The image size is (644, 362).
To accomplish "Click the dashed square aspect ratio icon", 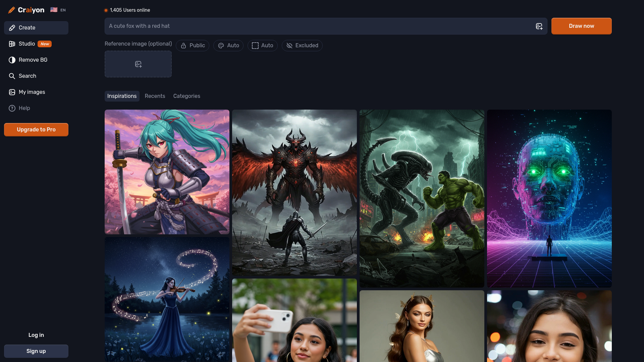I will click(x=255, y=46).
